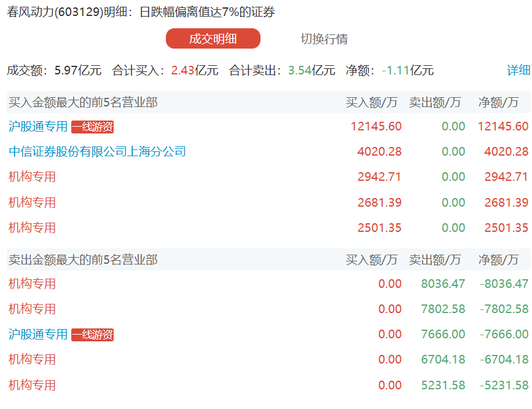Click the 一线游资 tag in sell list
This screenshot has height=409, width=532.
[x=92, y=335]
